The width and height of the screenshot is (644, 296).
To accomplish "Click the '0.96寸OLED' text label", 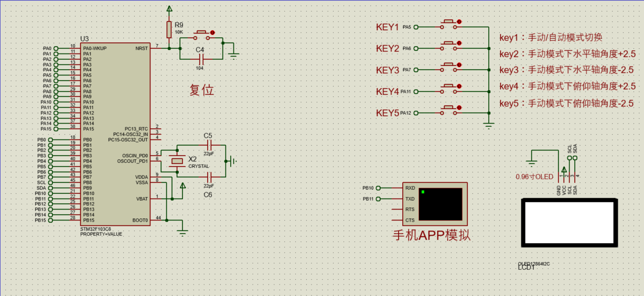I will pyautogui.click(x=534, y=177).
